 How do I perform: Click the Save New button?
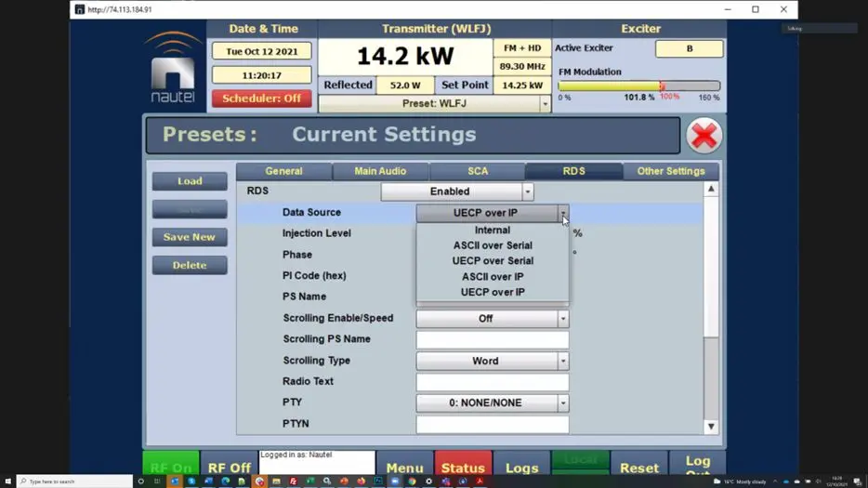click(190, 237)
